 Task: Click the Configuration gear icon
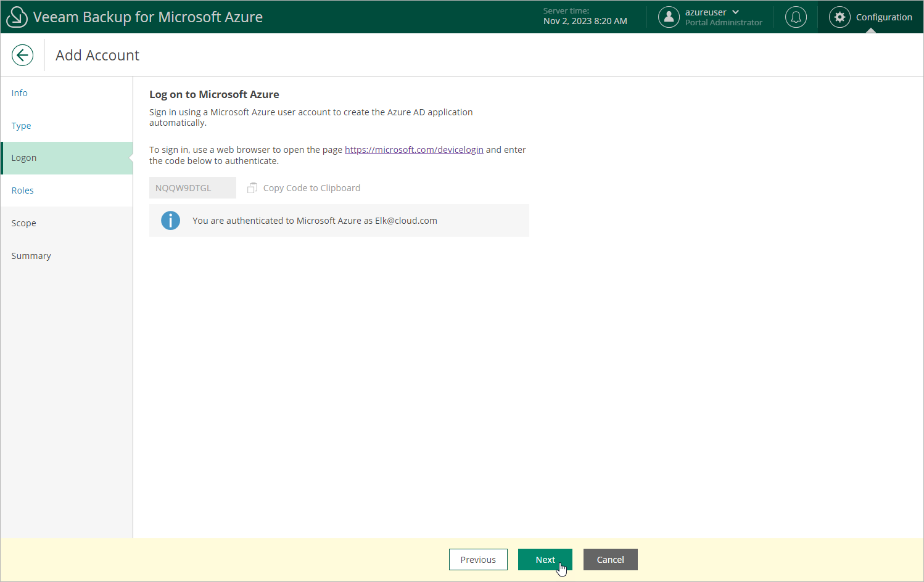click(839, 17)
